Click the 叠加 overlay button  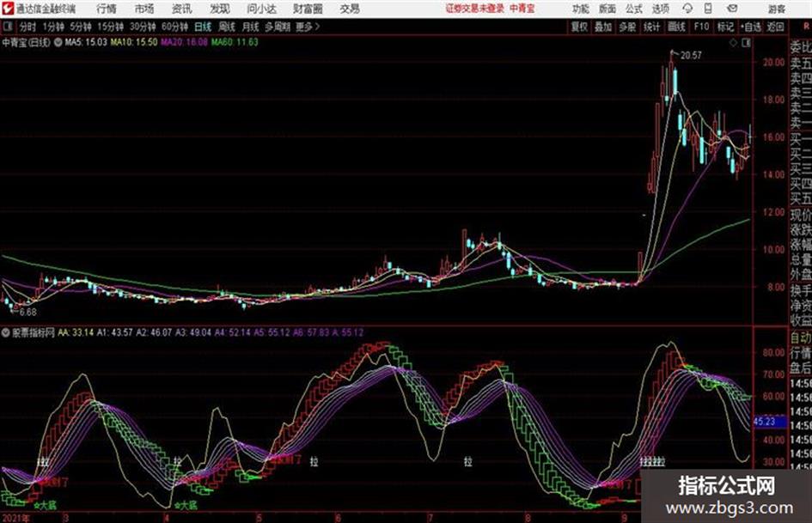click(603, 27)
